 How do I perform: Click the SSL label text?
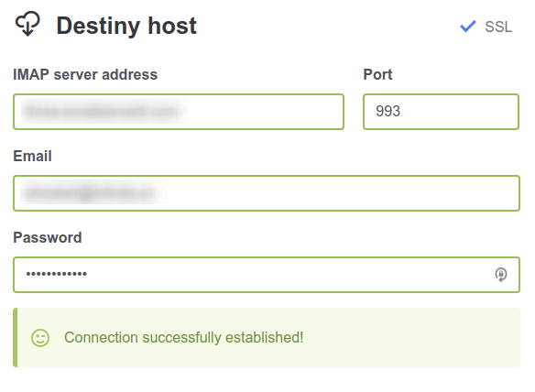point(498,27)
